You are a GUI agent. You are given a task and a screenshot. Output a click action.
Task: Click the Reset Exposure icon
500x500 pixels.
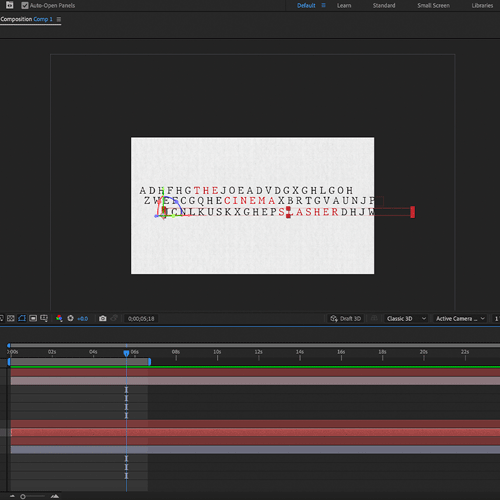[x=70, y=318]
